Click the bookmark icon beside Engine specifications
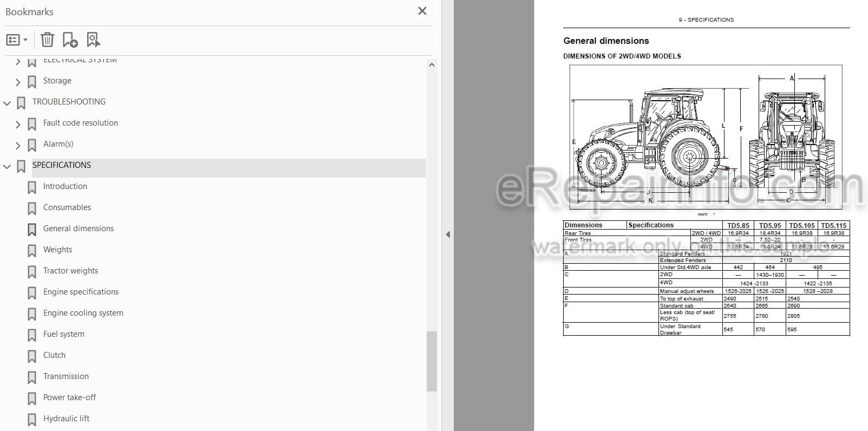The image size is (868, 431). [32, 293]
